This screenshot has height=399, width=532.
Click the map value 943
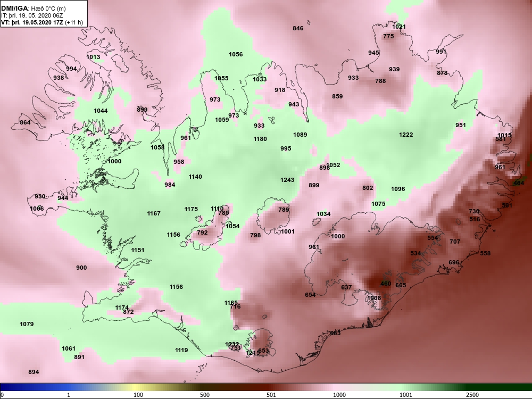[294, 104]
